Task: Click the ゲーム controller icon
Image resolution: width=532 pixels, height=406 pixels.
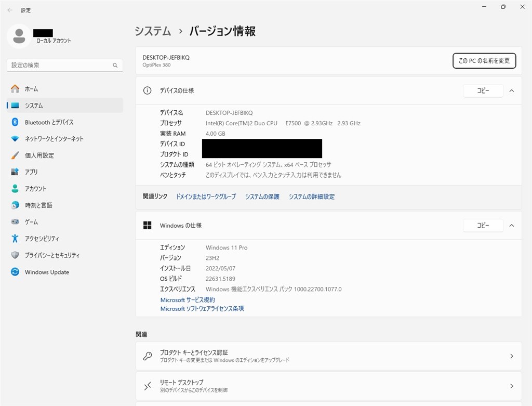Action: tap(15, 222)
